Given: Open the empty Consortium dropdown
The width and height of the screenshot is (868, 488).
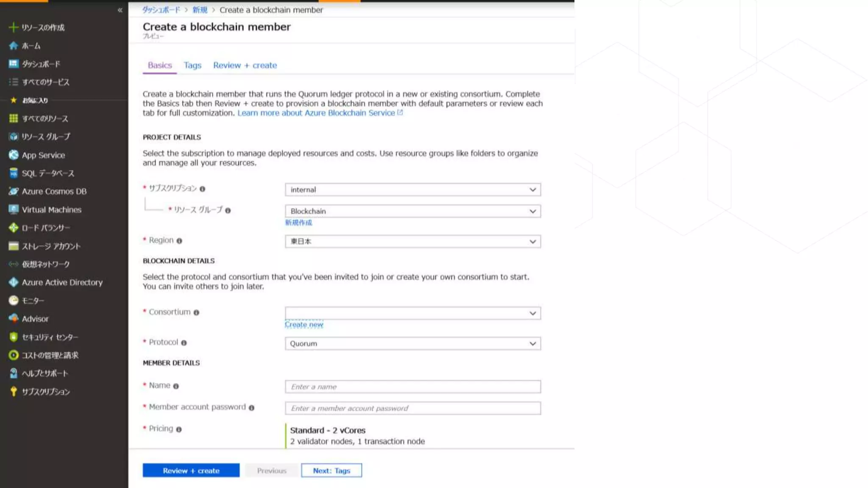Looking at the screenshot, I should (x=412, y=313).
